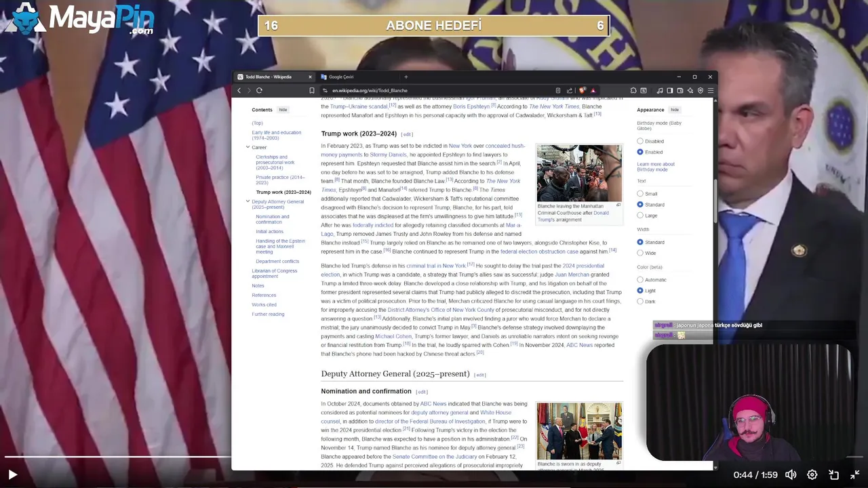Screen dimensions: 868x488
Task: Open reader mode icon in address bar
Action: (558, 90)
